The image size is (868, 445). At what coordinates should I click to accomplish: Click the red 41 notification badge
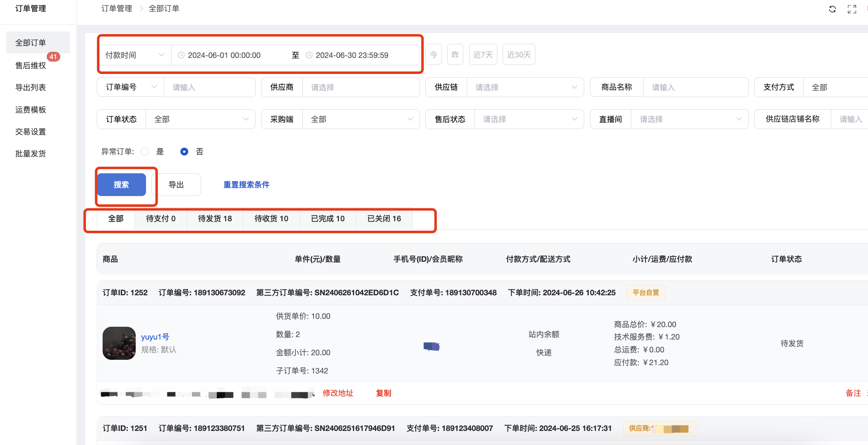point(53,57)
